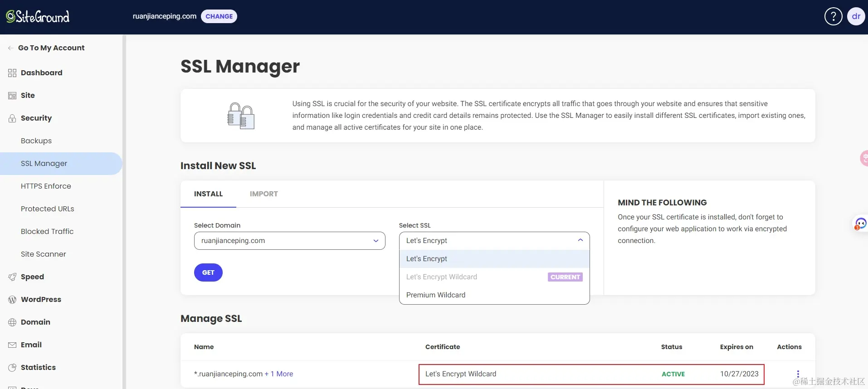The image size is (868, 389).
Task: Open Blocked Traffic page
Action: click(47, 232)
